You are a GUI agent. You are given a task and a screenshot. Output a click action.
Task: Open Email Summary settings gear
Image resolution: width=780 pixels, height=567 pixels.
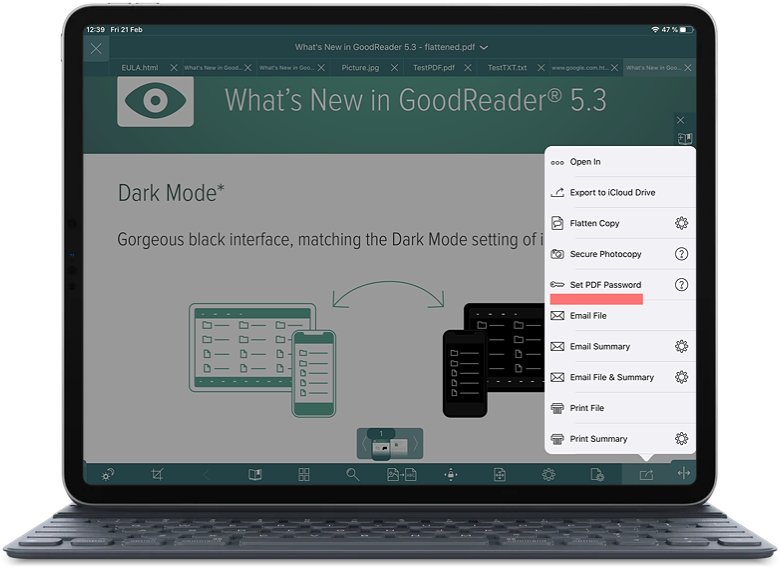click(x=682, y=346)
